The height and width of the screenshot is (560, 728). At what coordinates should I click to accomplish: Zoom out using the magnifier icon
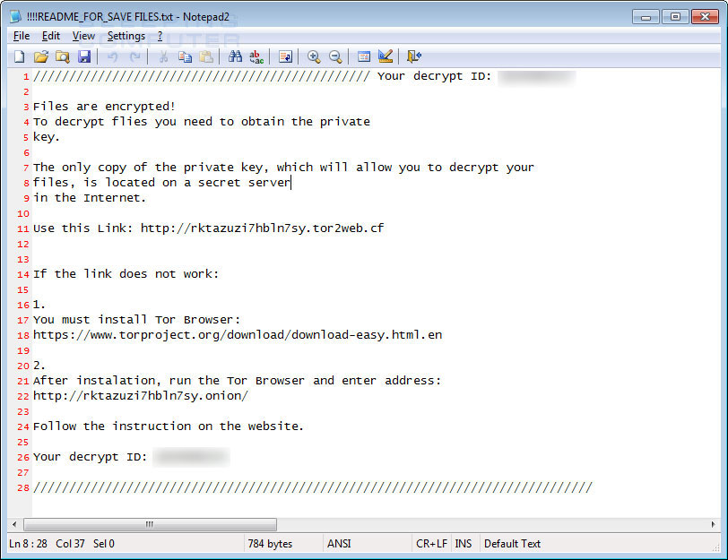pyautogui.click(x=334, y=56)
